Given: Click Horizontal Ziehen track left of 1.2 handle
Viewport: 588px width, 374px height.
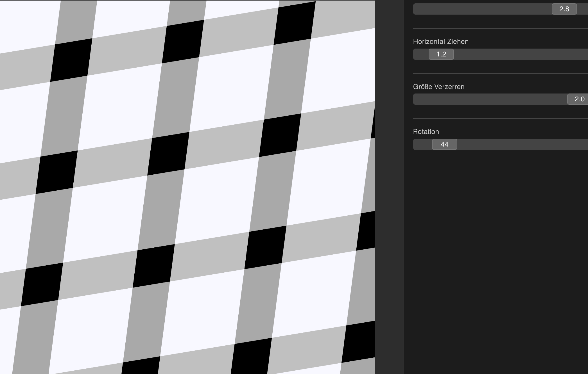Looking at the screenshot, I should pos(420,54).
